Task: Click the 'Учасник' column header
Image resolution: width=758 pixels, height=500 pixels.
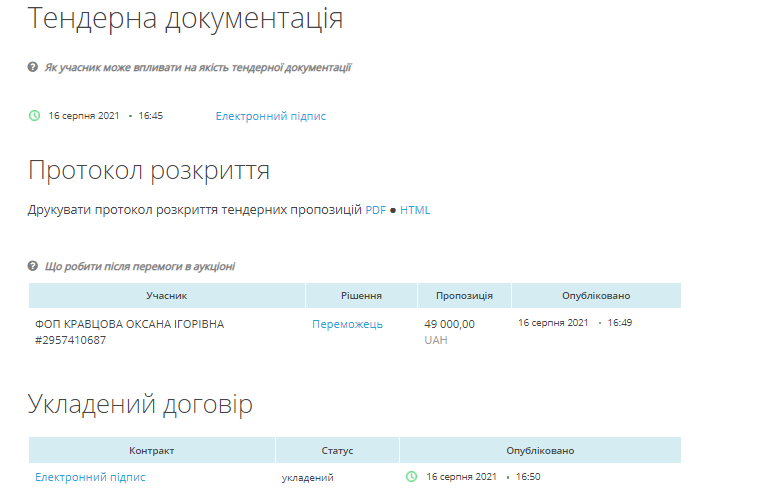Action: pyautogui.click(x=166, y=296)
